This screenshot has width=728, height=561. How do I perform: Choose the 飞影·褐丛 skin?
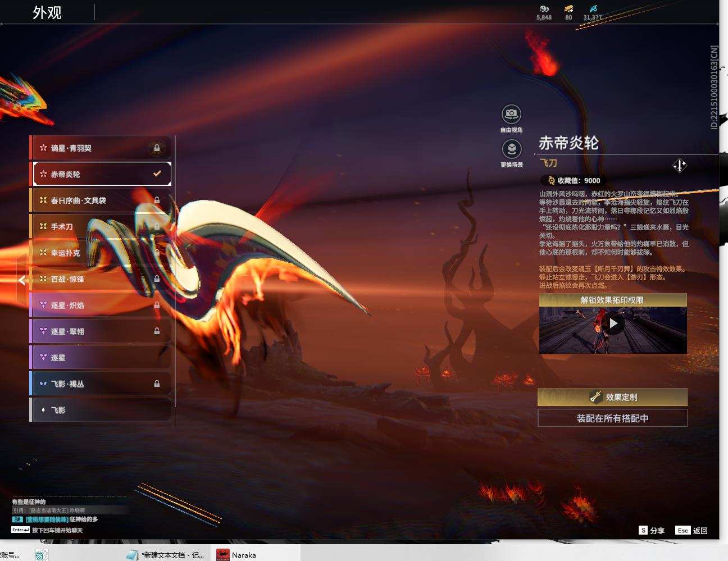[101, 384]
